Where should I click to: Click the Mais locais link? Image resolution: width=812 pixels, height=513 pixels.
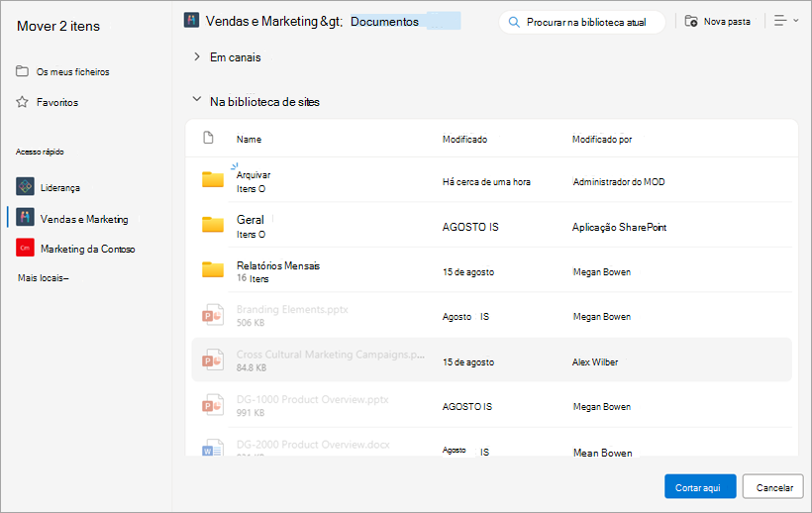43,278
